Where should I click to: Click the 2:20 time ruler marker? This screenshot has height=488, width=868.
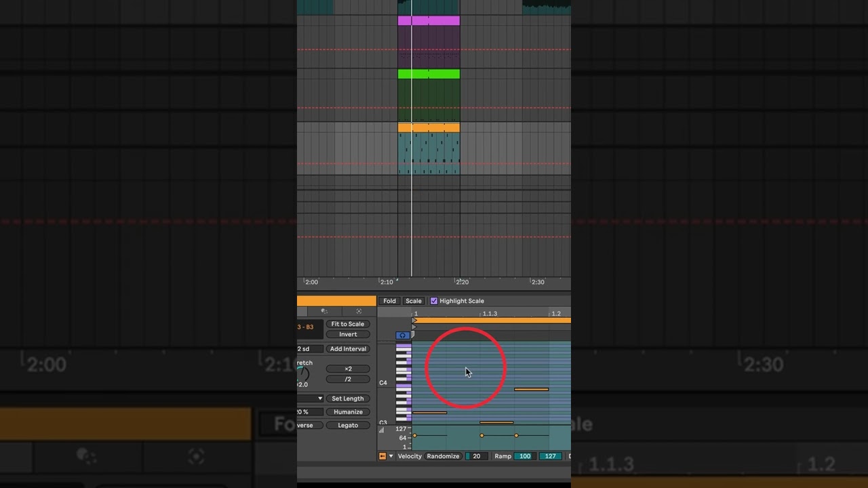[x=462, y=282]
